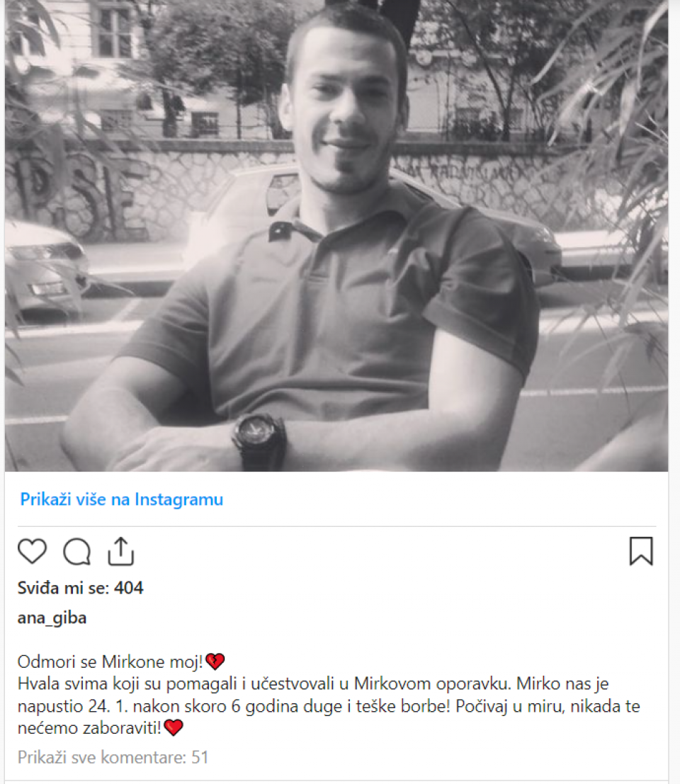Click the number 404 in the likes count

(x=129, y=588)
